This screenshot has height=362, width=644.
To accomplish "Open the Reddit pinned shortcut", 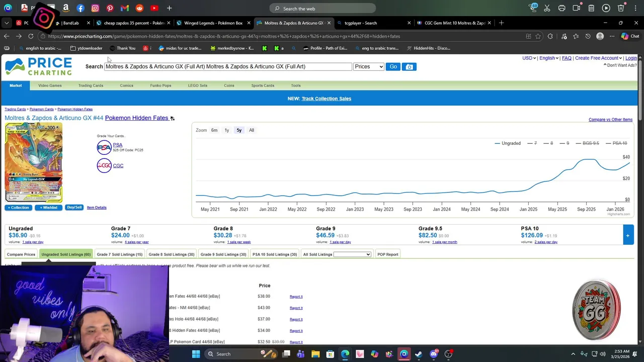I will click(x=139, y=8).
